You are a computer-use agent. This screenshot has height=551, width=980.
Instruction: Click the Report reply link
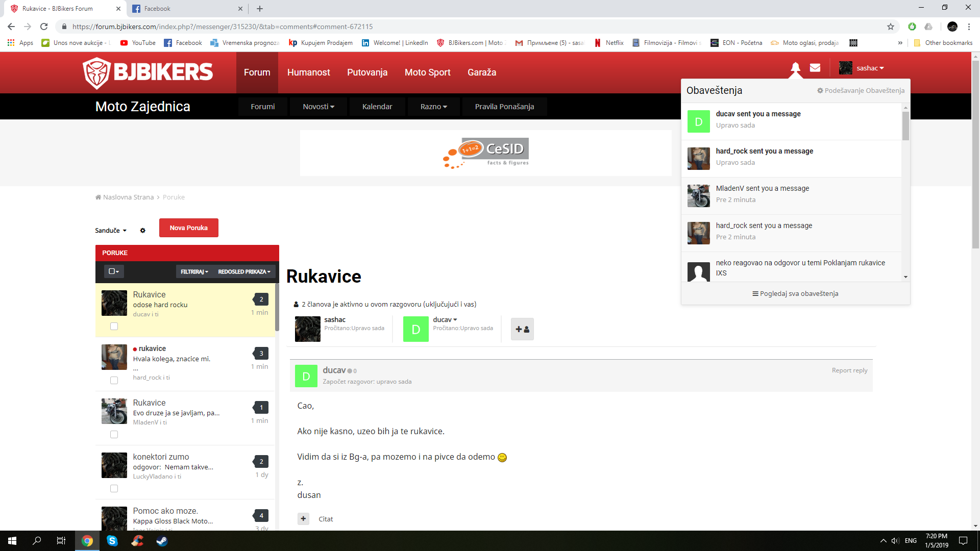[850, 370]
